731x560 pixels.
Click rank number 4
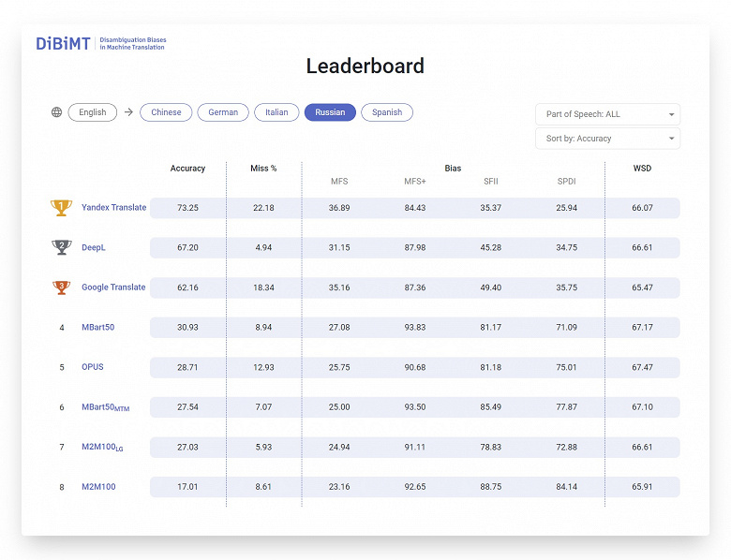[62, 328]
